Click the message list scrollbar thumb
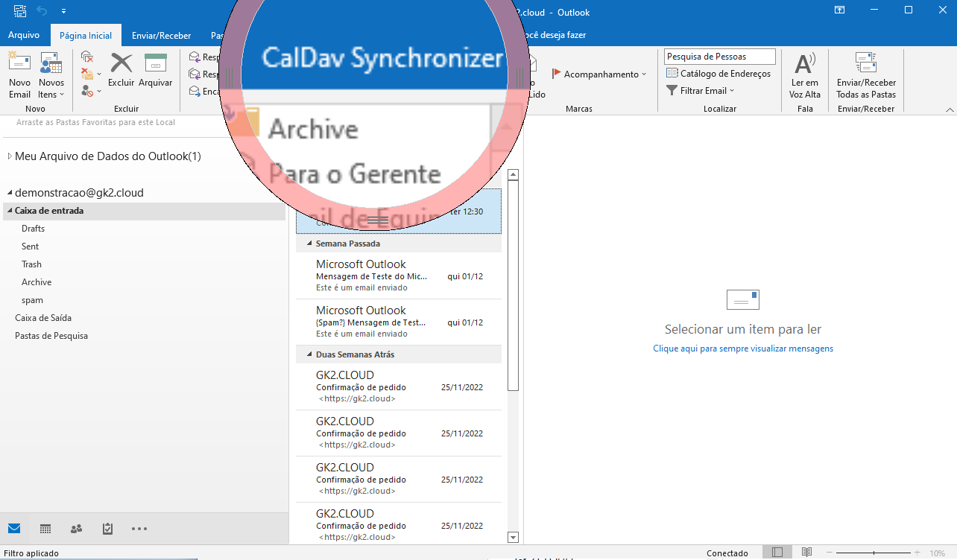This screenshot has height=560, width=957. tap(513, 287)
